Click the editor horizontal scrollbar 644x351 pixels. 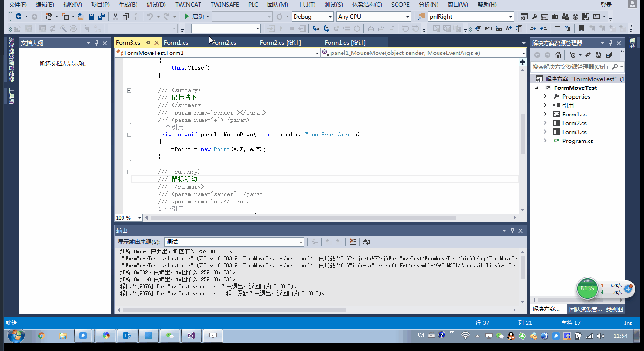pyautogui.click(x=303, y=217)
